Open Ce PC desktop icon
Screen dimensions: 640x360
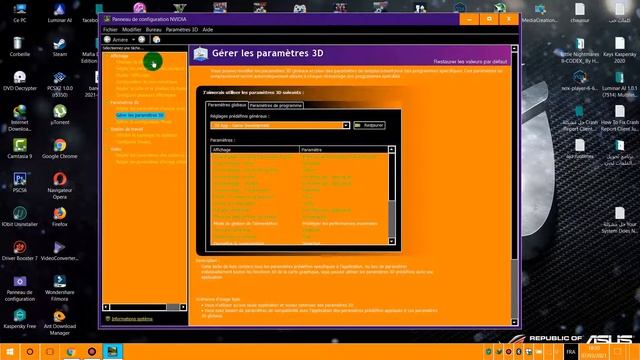(x=20, y=12)
